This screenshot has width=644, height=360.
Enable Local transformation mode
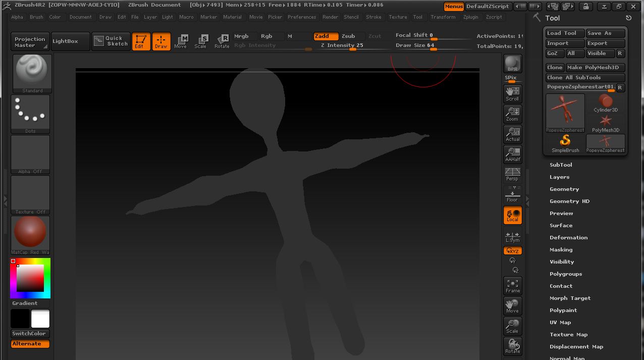click(512, 215)
